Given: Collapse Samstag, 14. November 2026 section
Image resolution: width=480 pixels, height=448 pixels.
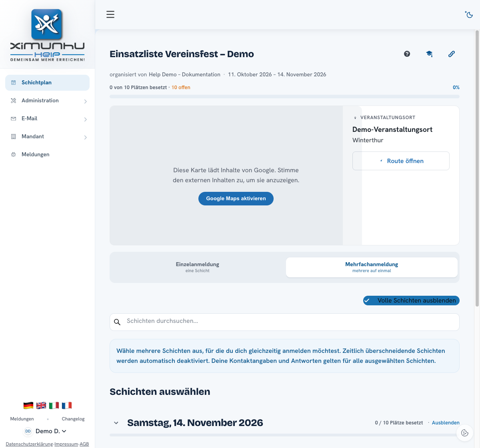Looking at the screenshot, I should [x=116, y=423].
